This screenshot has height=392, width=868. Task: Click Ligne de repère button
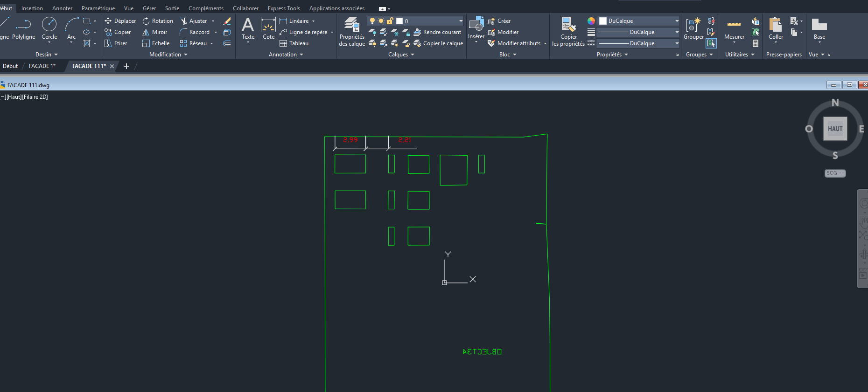(303, 32)
